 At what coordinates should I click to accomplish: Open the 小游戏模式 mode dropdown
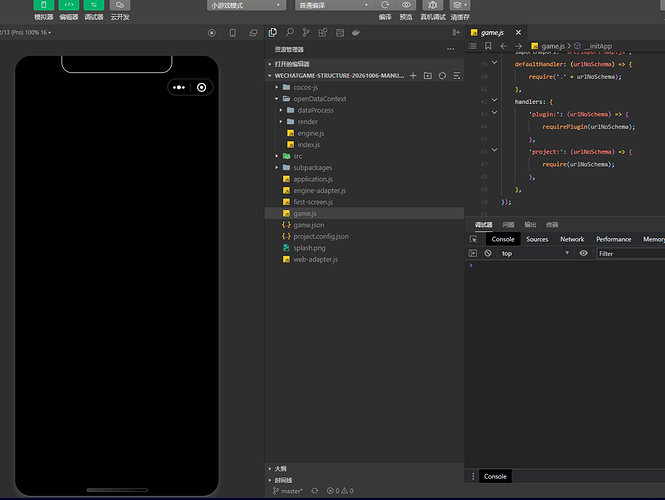click(x=246, y=5)
